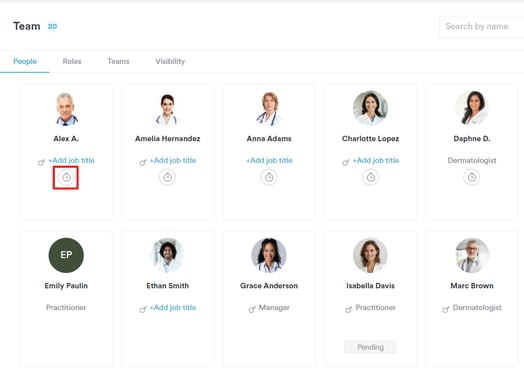Switch to the Roles tab
Viewport: 524px width, 377px height.
click(72, 61)
